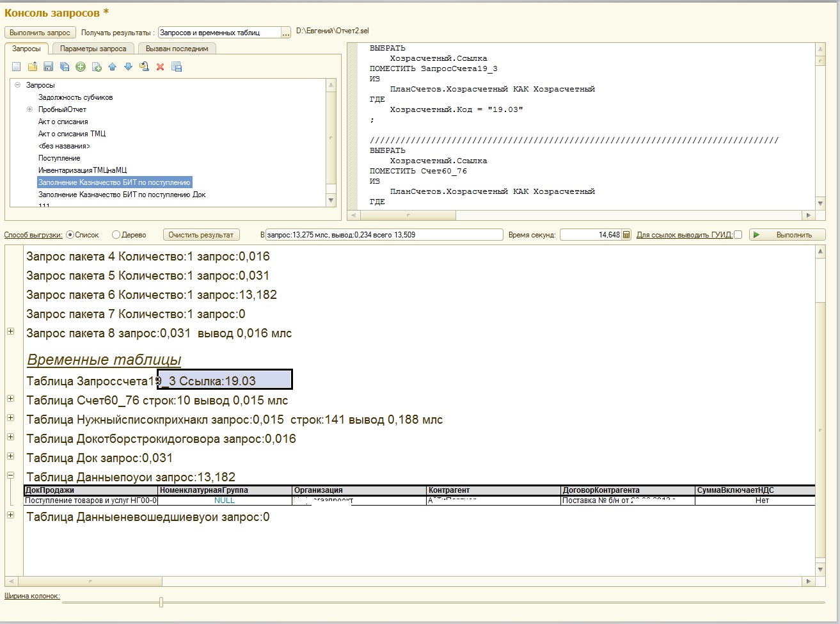Viewport: 840px width, 624px height.
Task: Click Выполнить запрос button
Action: coord(40,33)
